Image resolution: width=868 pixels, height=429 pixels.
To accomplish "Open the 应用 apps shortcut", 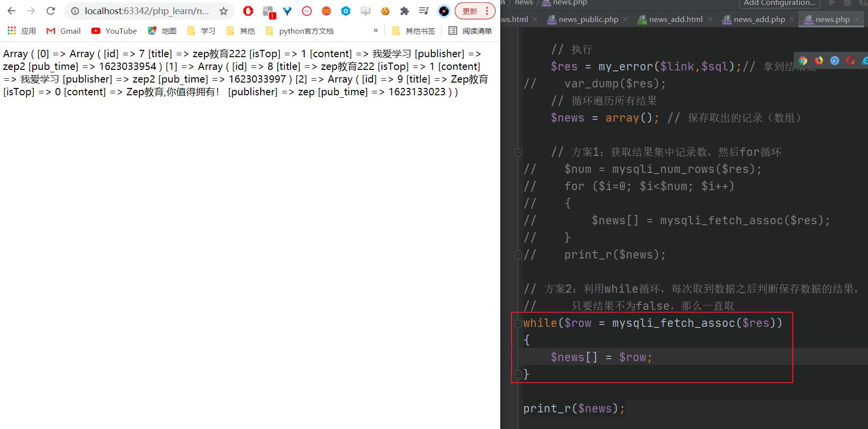I will click(22, 31).
